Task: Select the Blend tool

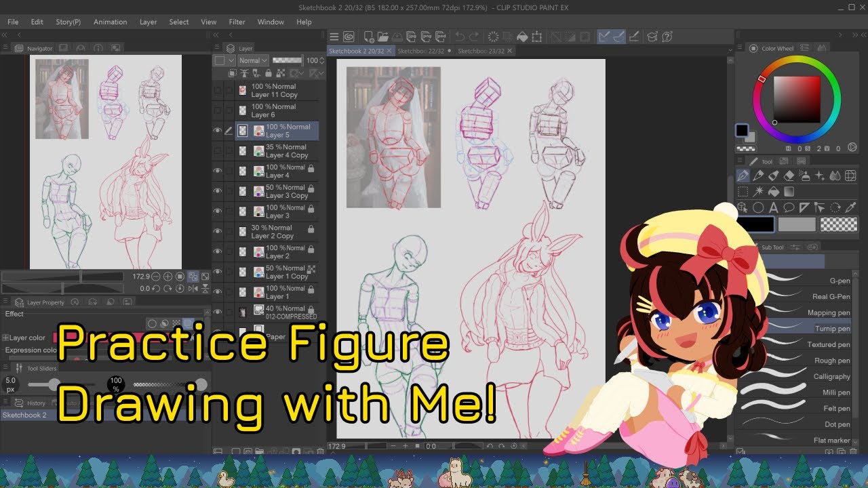Action: point(835,176)
